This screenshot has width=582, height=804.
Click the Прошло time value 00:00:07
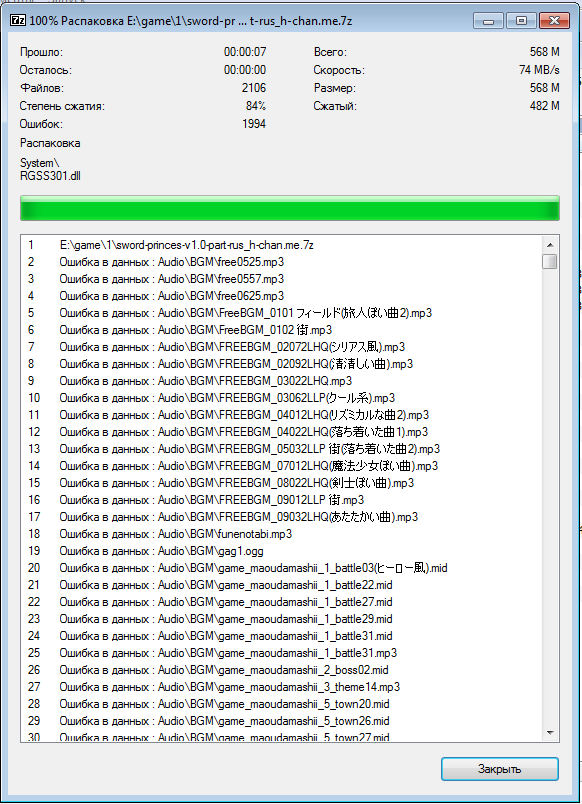pyautogui.click(x=245, y=52)
